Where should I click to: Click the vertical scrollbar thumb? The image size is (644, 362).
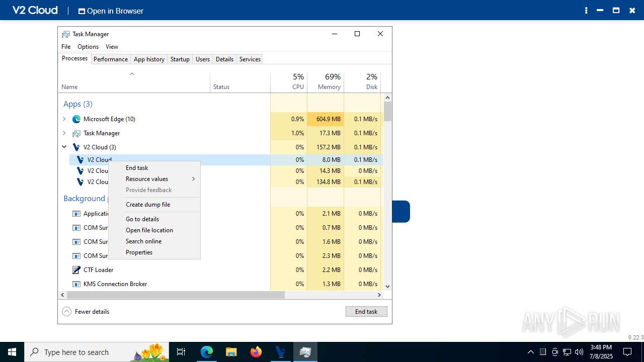click(x=387, y=112)
